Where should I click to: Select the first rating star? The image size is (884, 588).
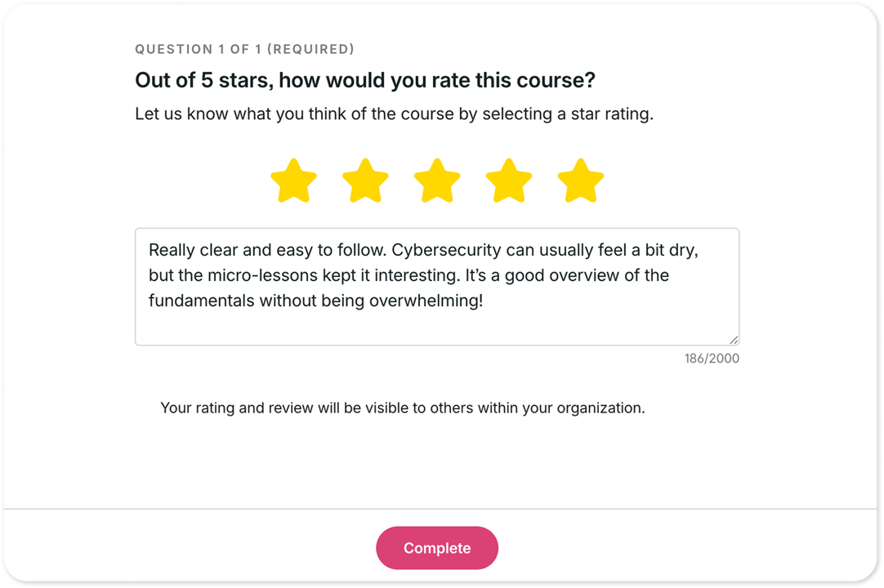pyautogui.click(x=294, y=180)
